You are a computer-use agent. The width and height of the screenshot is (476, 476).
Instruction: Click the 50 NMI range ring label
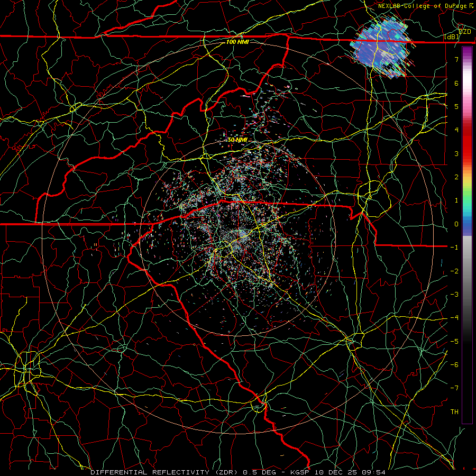point(237,140)
